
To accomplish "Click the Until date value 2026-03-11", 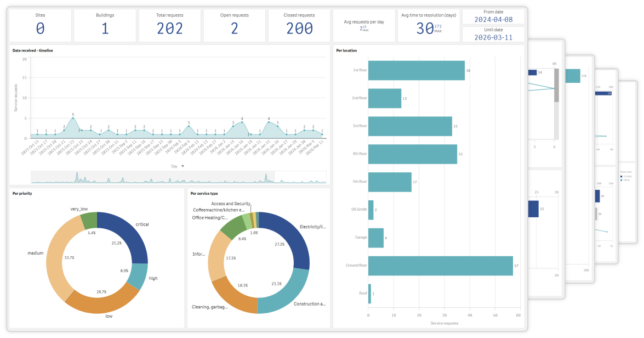I will click(x=493, y=37).
